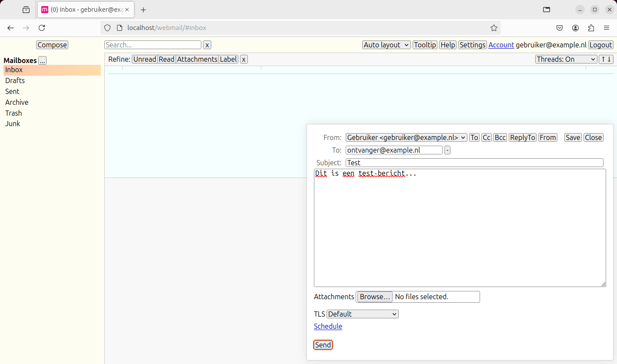Open the Threads: On dropdown

566,59
